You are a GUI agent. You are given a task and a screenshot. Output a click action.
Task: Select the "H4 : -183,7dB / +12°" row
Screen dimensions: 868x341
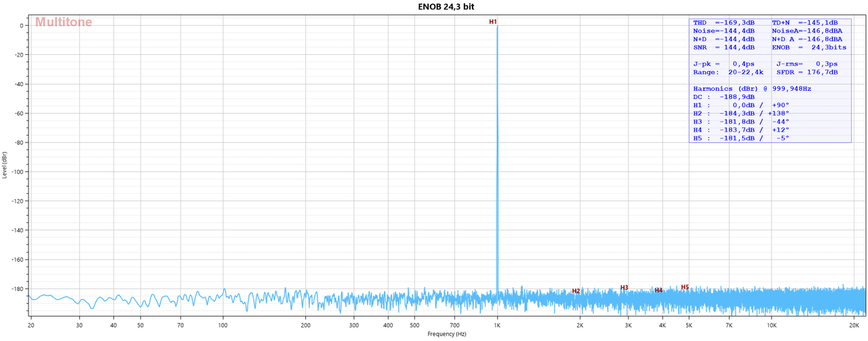[741, 129]
